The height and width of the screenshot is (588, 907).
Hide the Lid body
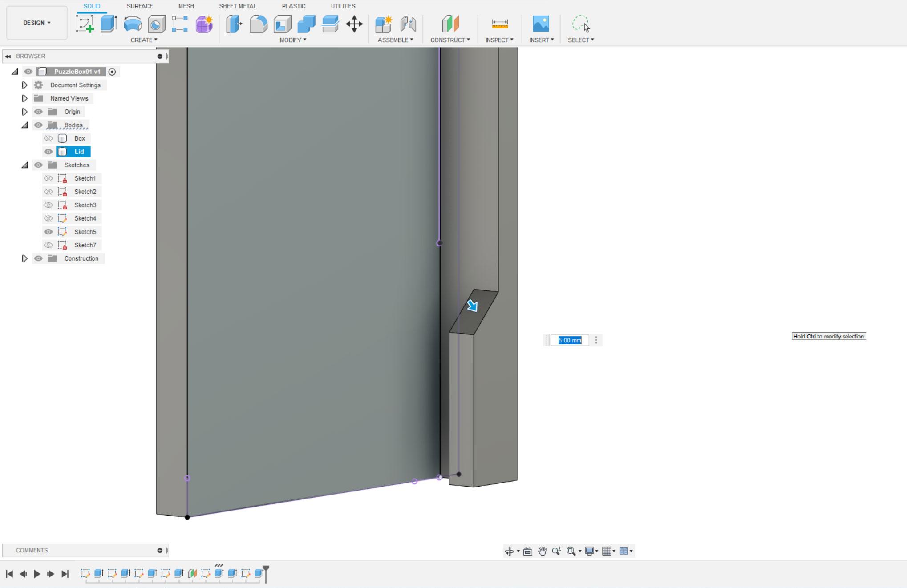point(49,152)
